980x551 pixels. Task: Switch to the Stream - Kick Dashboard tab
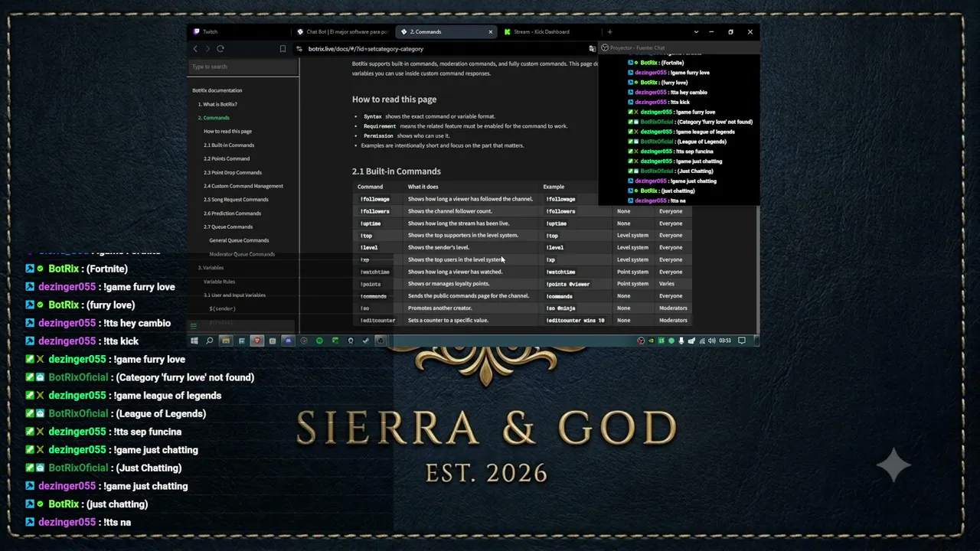pos(550,32)
